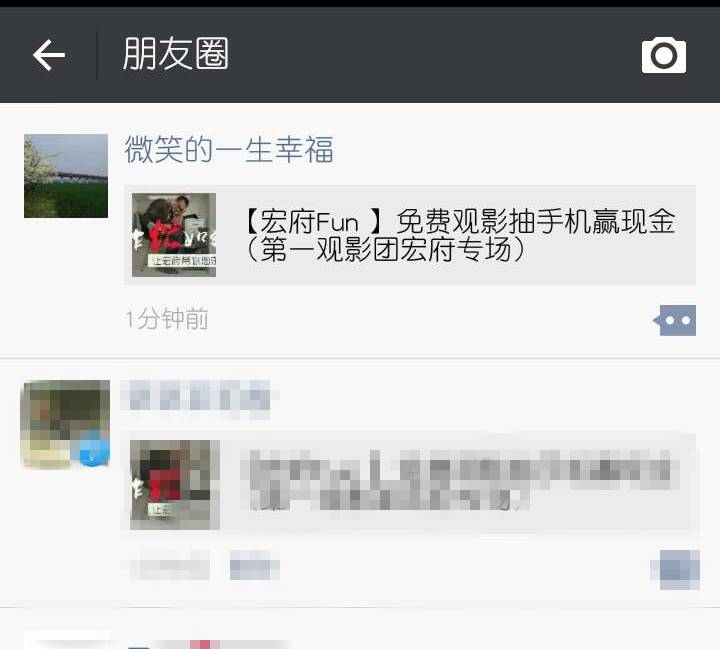Open comment menu on the blurred second post

click(675, 569)
